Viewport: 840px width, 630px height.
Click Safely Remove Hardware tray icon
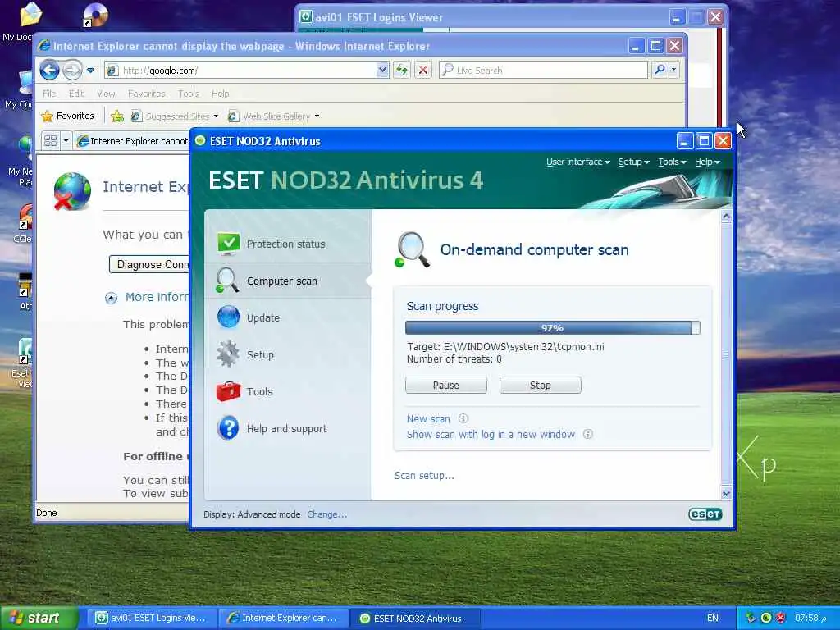click(751, 618)
